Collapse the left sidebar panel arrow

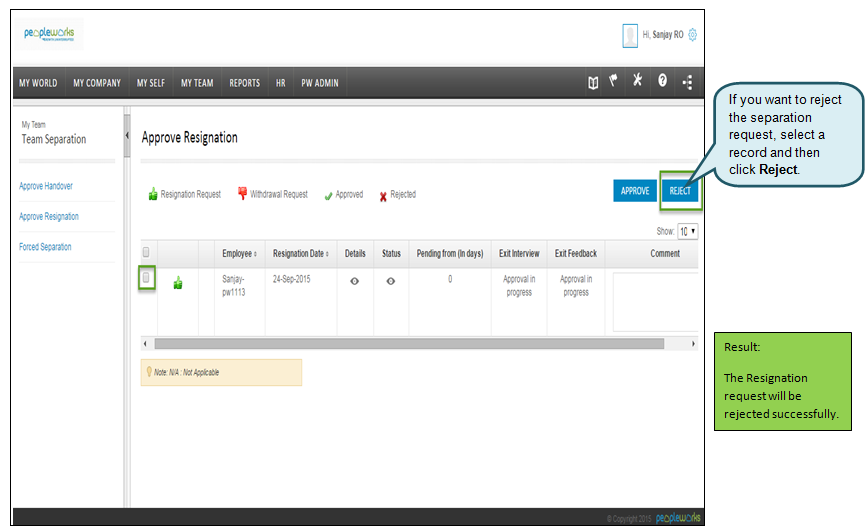[x=127, y=135]
